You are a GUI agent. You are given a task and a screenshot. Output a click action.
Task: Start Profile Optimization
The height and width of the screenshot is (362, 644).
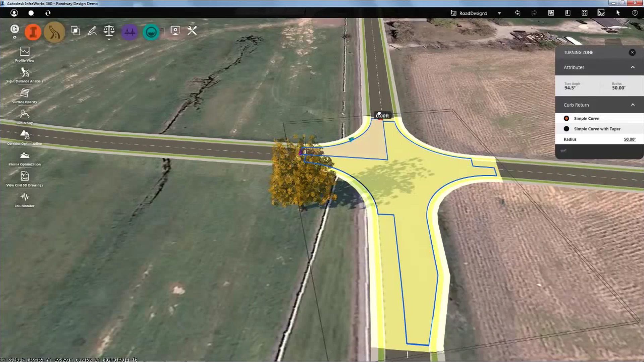click(x=24, y=158)
